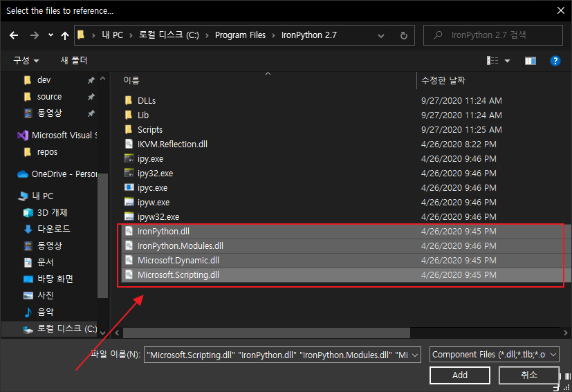Close the file reference dialog
The image size is (572, 392).
561,10
